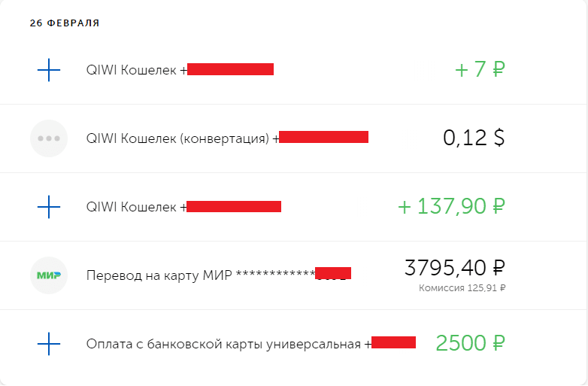This screenshot has width=588, height=386.
Task: Click the redacted number in the bank card payment row
Action: [393, 343]
